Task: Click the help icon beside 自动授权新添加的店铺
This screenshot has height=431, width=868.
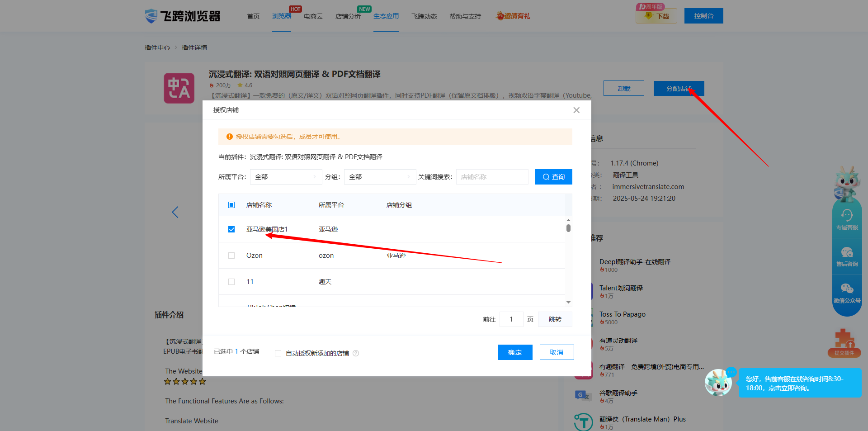Action: [x=356, y=353]
